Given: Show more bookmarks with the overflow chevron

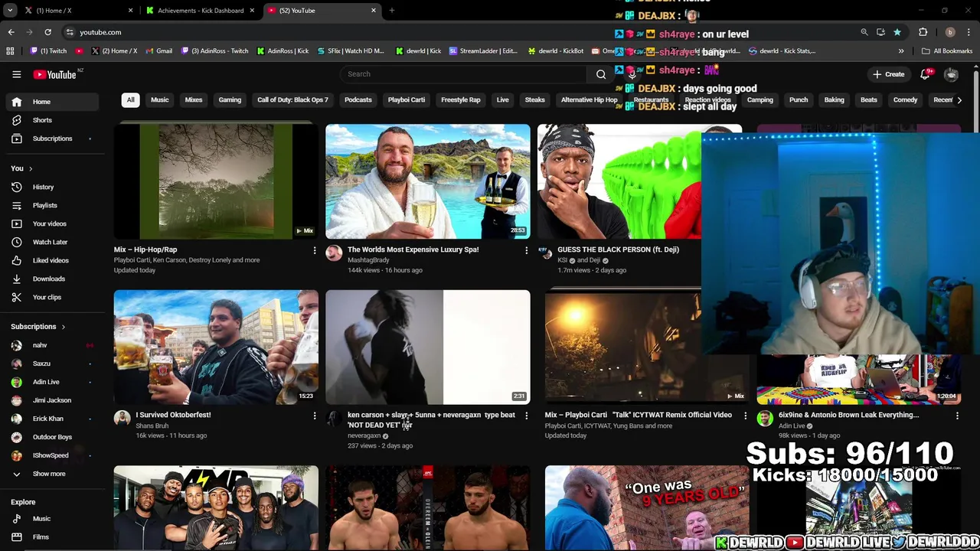Looking at the screenshot, I should [x=901, y=51].
